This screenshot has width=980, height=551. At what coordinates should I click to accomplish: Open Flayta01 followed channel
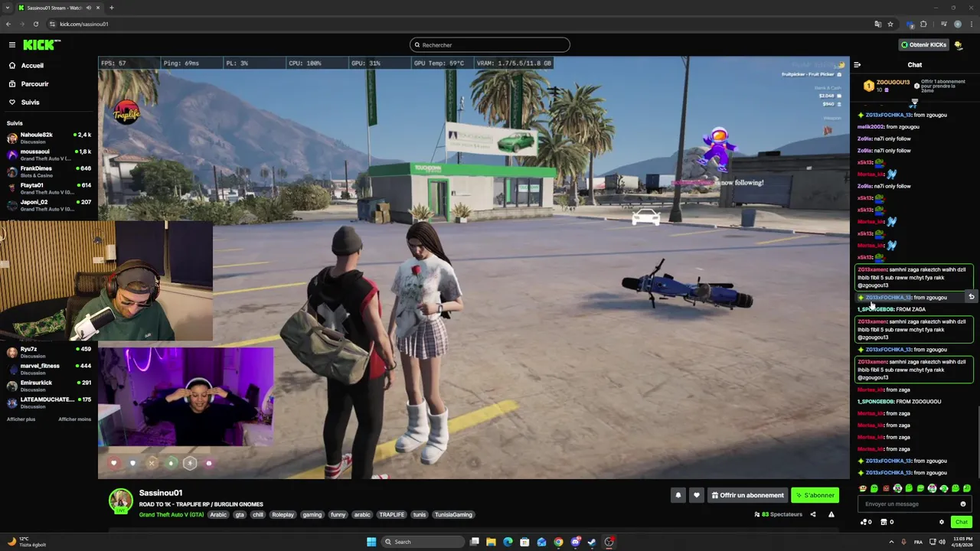point(49,189)
